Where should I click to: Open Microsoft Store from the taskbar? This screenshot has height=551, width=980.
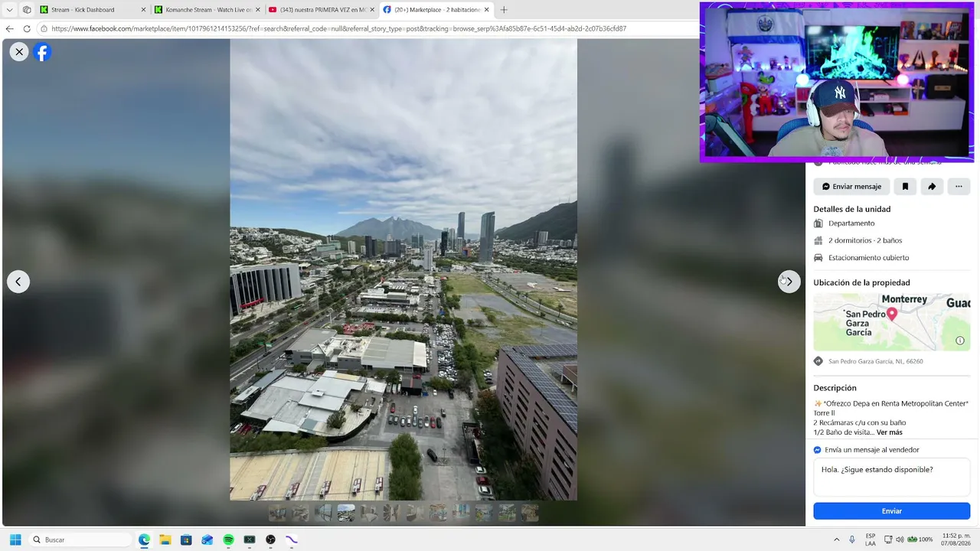click(x=186, y=540)
